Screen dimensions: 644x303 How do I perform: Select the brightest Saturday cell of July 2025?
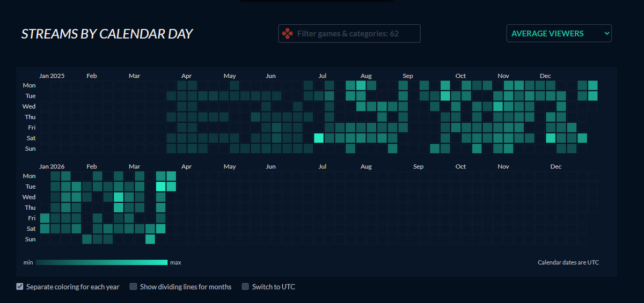(x=319, y=138)
